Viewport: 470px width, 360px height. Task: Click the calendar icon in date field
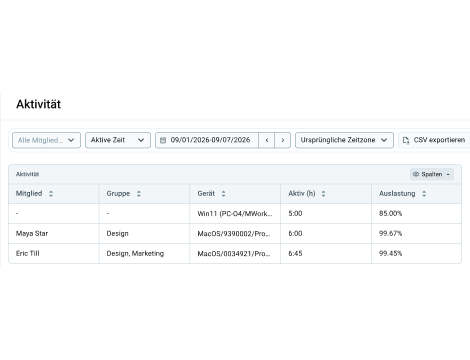(x=163, y=140)
